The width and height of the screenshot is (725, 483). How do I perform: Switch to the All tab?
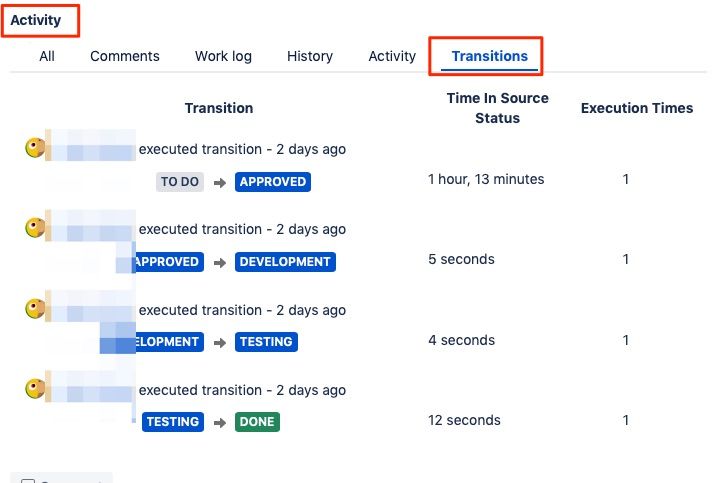point(47,56)
